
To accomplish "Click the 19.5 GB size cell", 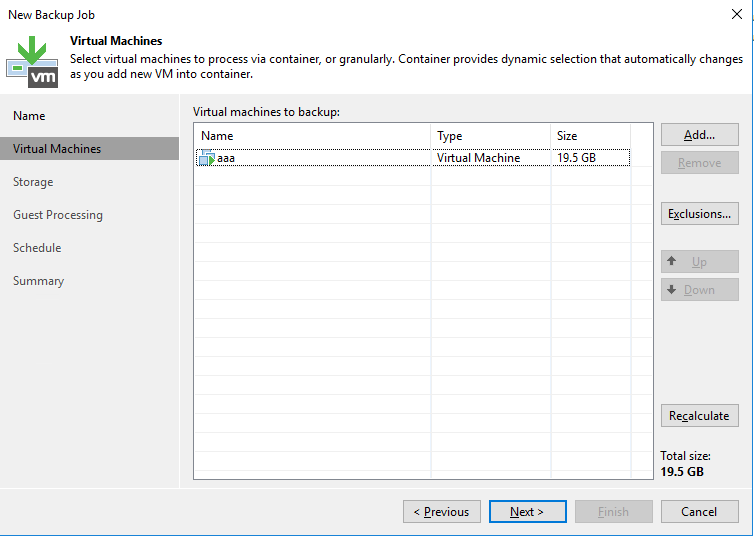I will 576,158.
